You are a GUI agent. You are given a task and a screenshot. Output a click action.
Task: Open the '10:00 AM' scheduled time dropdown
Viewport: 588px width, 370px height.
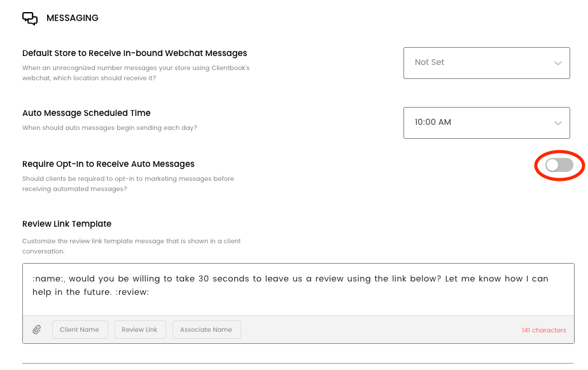point(486,122)
